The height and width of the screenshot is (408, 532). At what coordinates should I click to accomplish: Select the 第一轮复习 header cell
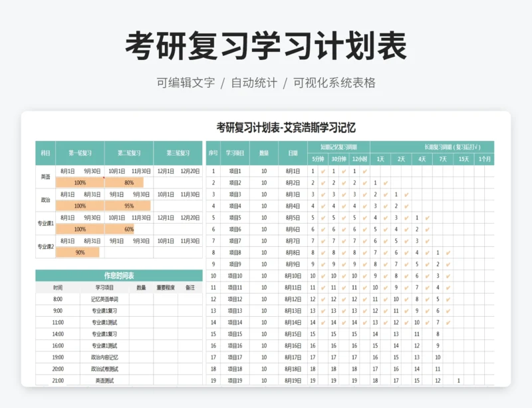click(80, 153)
